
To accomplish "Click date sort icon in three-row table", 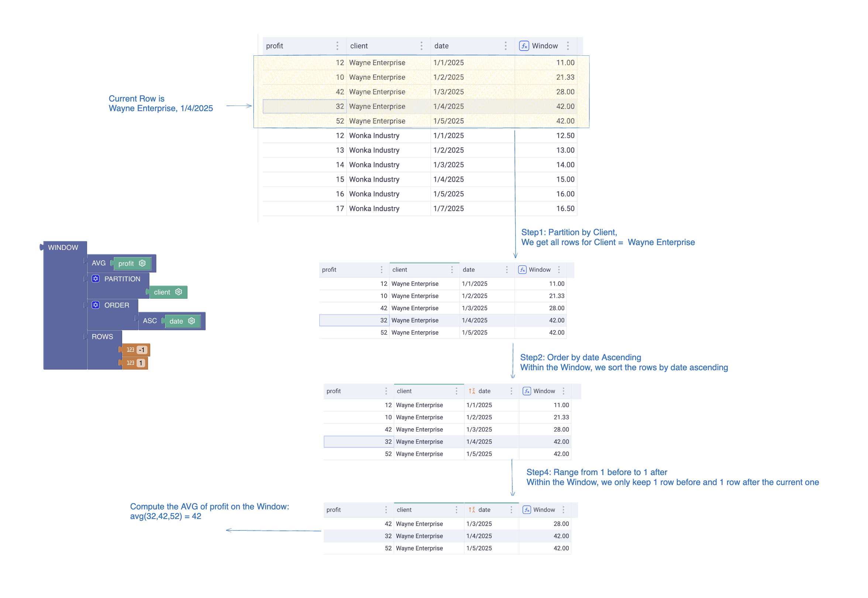I will point(472,509).
